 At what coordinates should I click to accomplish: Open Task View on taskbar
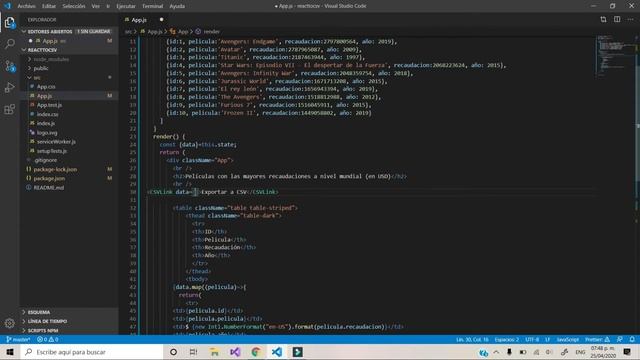(194, 352)
